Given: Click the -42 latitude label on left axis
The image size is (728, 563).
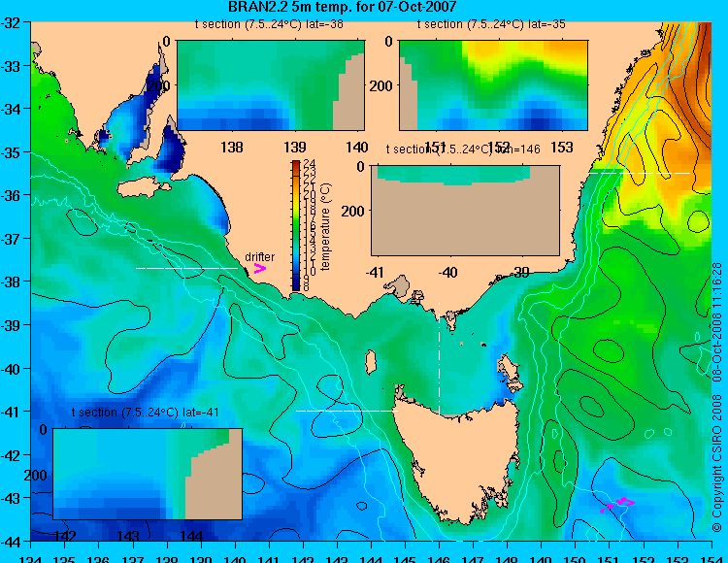Looking at the screenshot, I should (x=11, y=455).
